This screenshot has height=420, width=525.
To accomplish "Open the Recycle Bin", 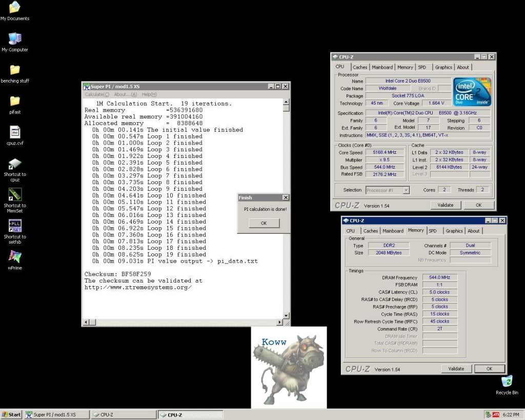I will pyautogui.click(x=507, y=382).
